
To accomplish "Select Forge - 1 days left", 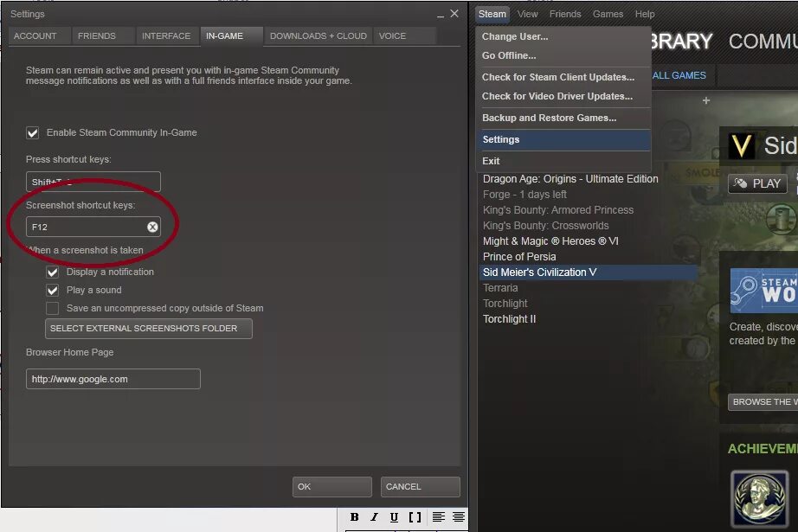I will pyautogui.click(x=524, y=195).
